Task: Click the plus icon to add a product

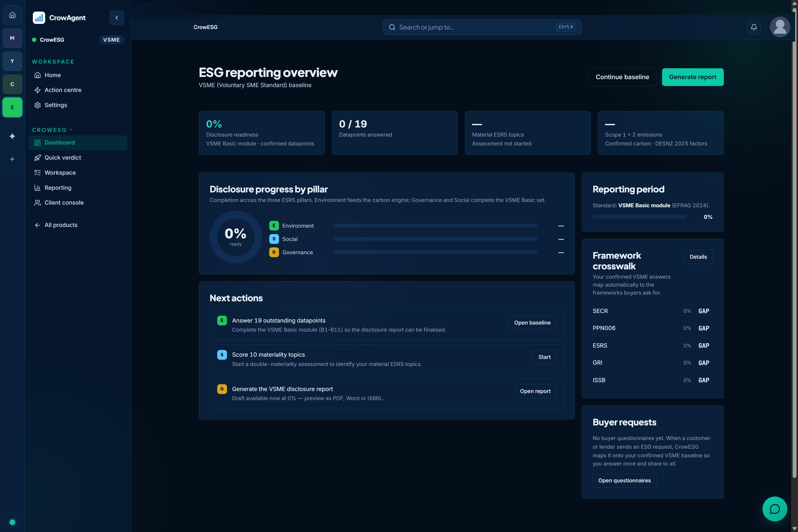Action: (x=12, y=159)
